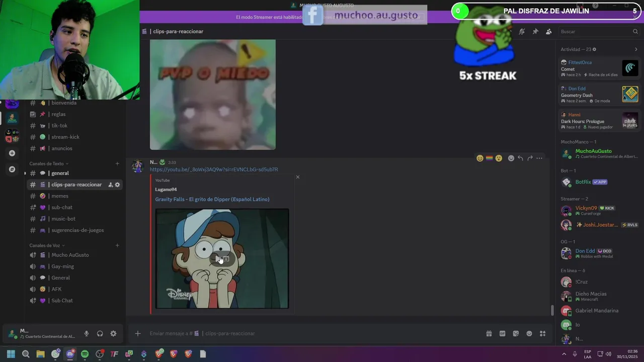The height and width of the screenshot is (362, 644).
Task: Expand the Actividad panel arrow
Action: (636, 49)
